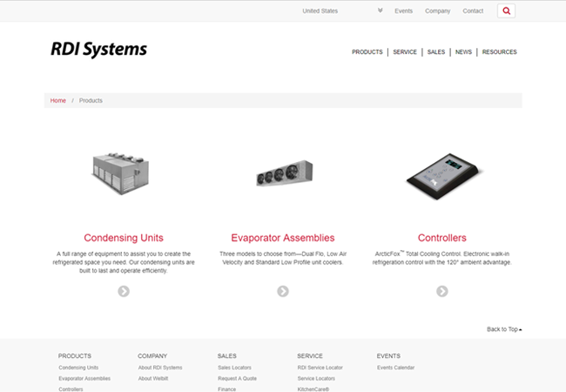566x392 pixels.
Task: Click the arrow icon under Evaporator Assemblies
Action: tap(283, 291)
